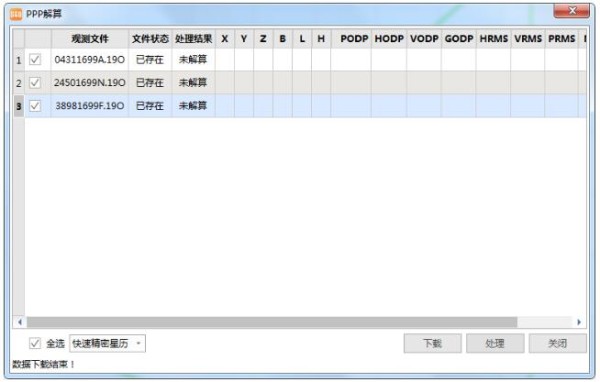Click the 处理 process button
600x382 pixels.
[x=495, y=343]
